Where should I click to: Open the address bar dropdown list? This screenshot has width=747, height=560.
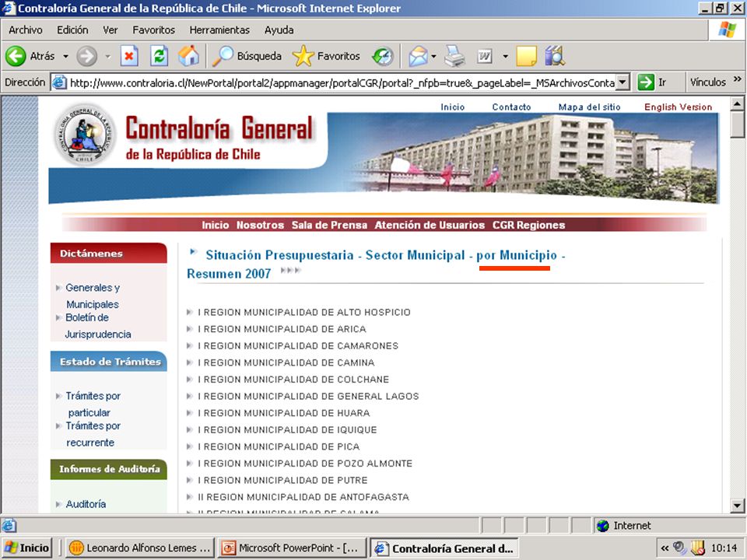(622, 82)
